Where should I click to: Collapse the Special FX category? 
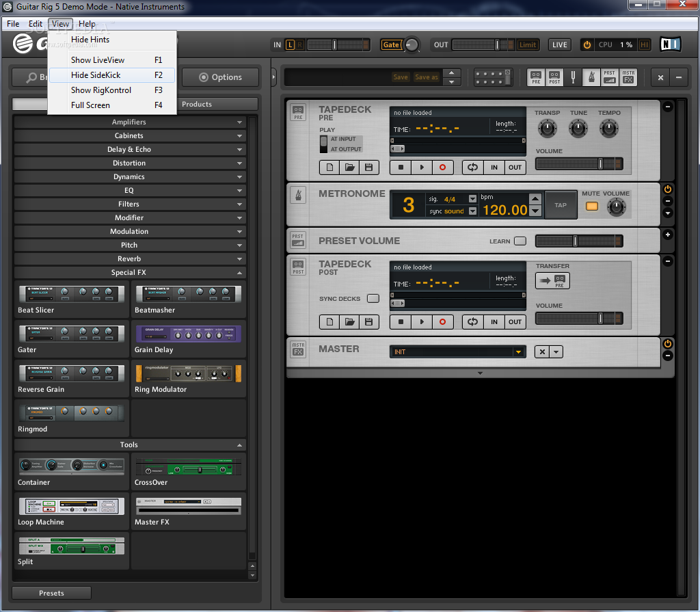coord(130,273)
